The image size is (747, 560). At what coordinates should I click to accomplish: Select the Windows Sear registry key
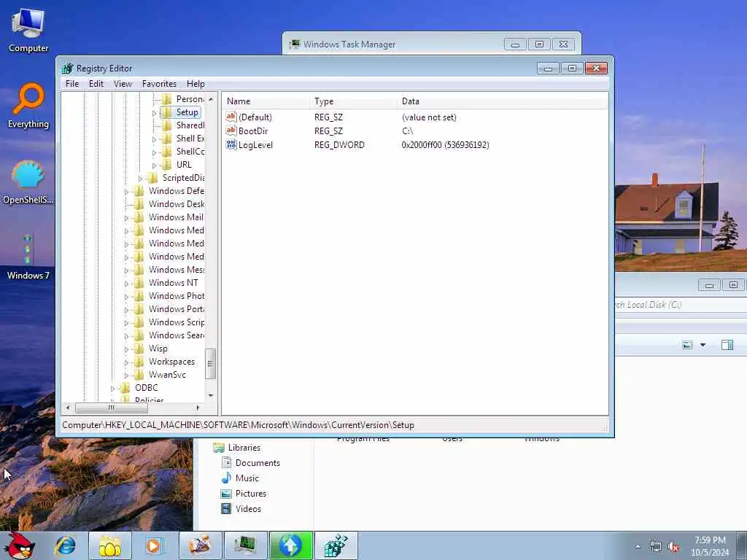pos(177,335)
